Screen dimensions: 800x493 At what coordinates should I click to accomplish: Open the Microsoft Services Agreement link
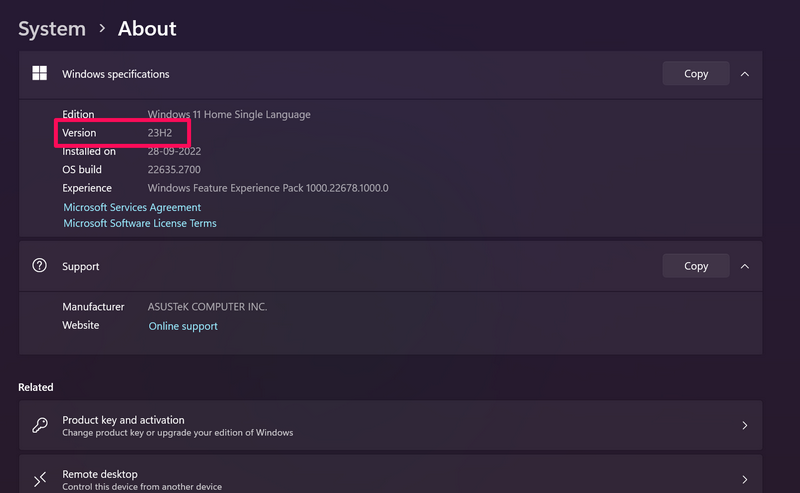pyautogui.click(x=132, y=207)
